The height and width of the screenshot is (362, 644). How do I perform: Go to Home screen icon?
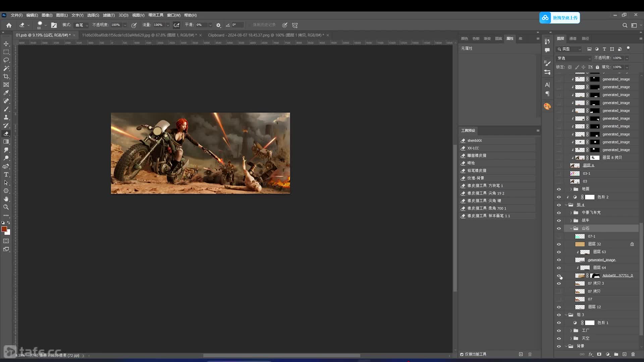point(9,25)
